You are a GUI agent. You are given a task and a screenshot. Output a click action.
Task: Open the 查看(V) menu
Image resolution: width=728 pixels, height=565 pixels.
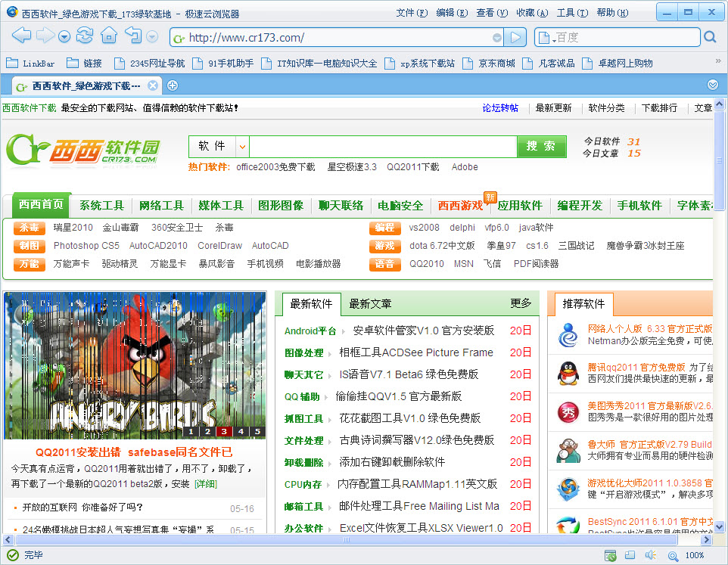(492, 13)
